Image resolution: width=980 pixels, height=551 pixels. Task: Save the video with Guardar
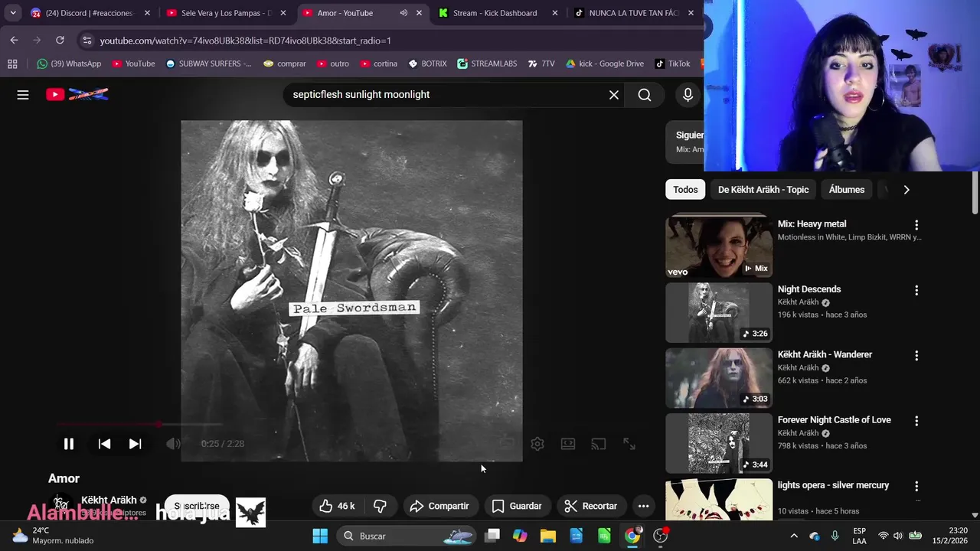[517, 506]
